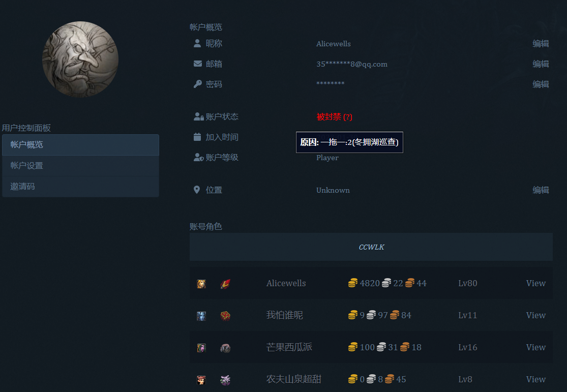The height and width of the screenshot is (392, 567).
Task: Click the person icon beside 昵称
Action: (x=197, y=44)
